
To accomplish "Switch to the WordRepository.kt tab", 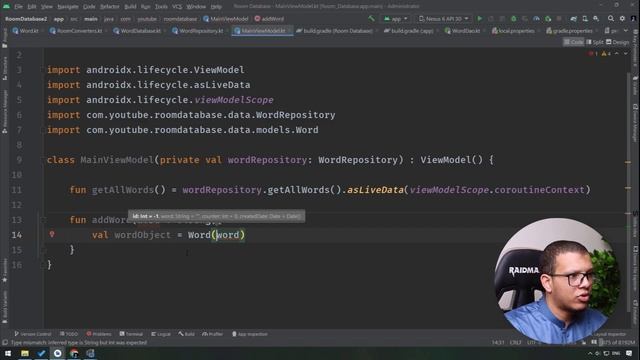I will pyautogui.click(x=198, y=31).
